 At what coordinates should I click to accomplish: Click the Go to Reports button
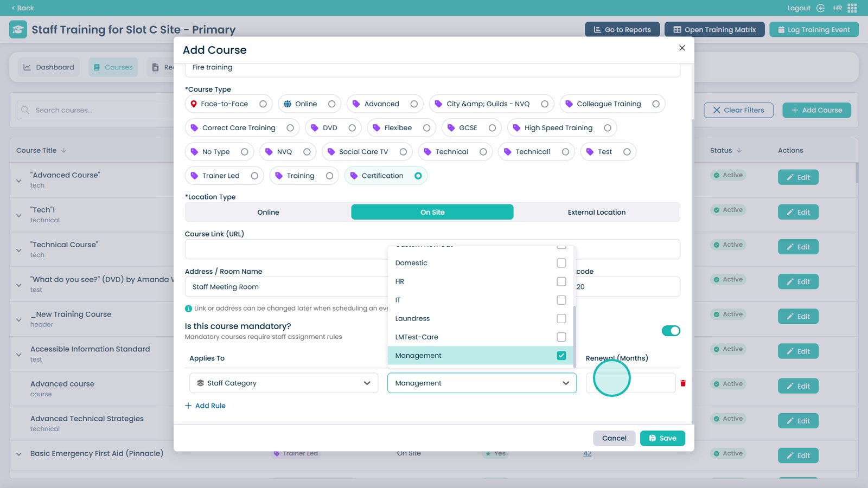click(622, 29)
